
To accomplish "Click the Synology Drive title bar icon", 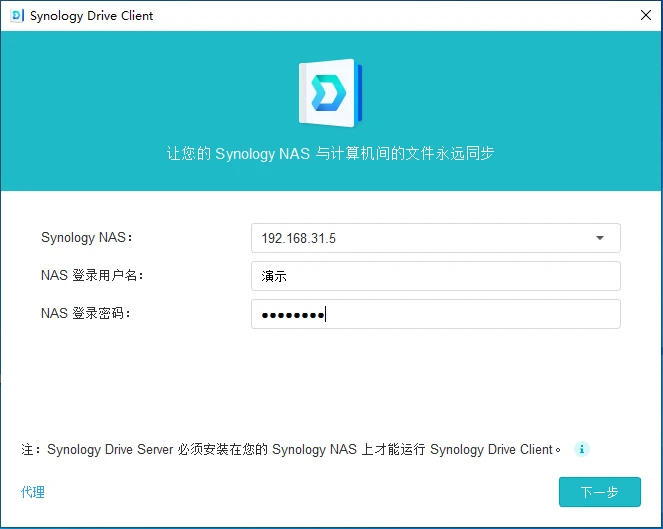I will coord(16,16).
